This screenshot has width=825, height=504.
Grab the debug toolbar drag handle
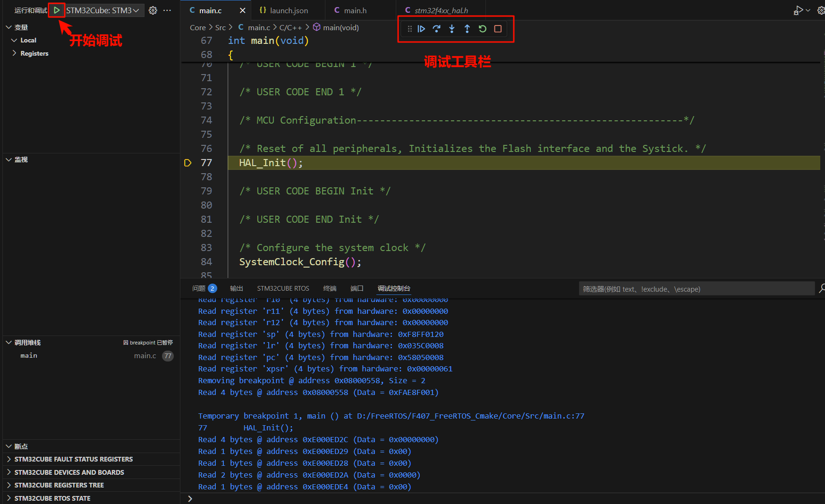(x=409, y=29)
